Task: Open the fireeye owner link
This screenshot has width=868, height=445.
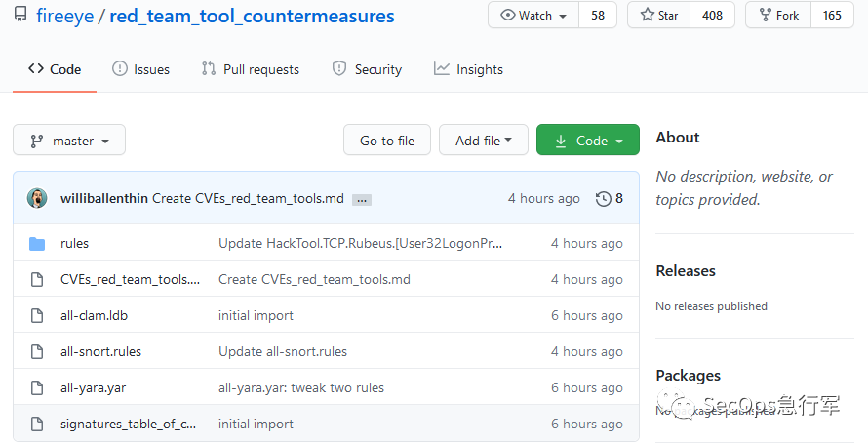Action: 63,16
